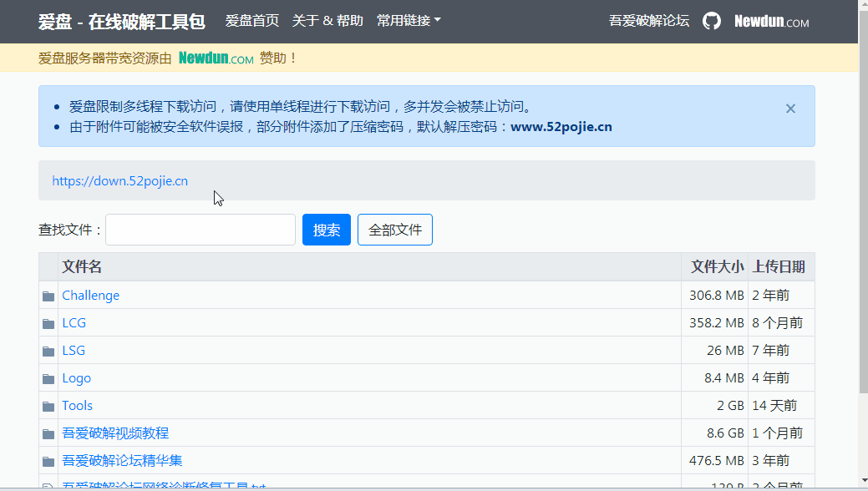Image resolution: width=868 pixels, height=491 pixels.
Task: Click folder icon beside Challenge
Action: click(x=48, y=296)
